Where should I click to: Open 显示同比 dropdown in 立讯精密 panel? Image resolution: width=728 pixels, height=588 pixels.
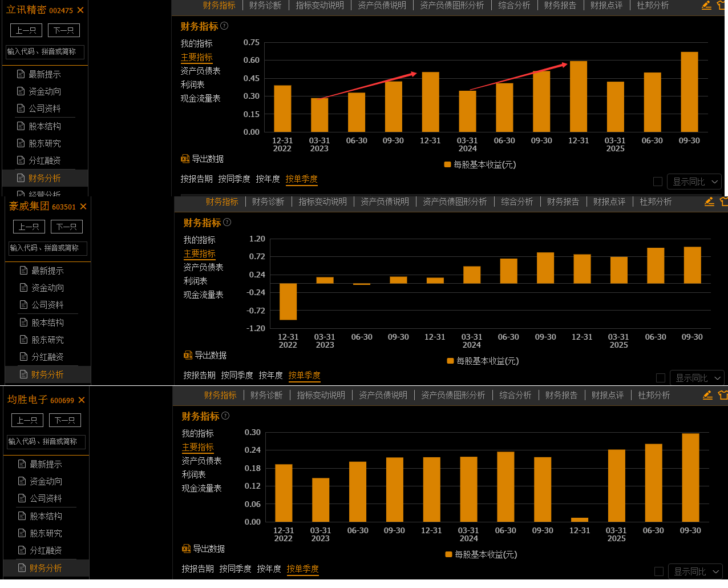(694, 182)
